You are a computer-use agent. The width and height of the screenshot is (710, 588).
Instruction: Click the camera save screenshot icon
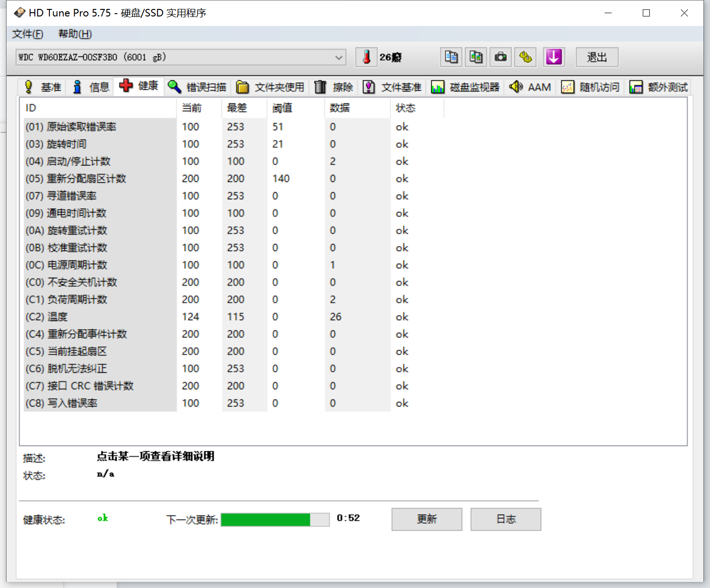click(501, 57)
